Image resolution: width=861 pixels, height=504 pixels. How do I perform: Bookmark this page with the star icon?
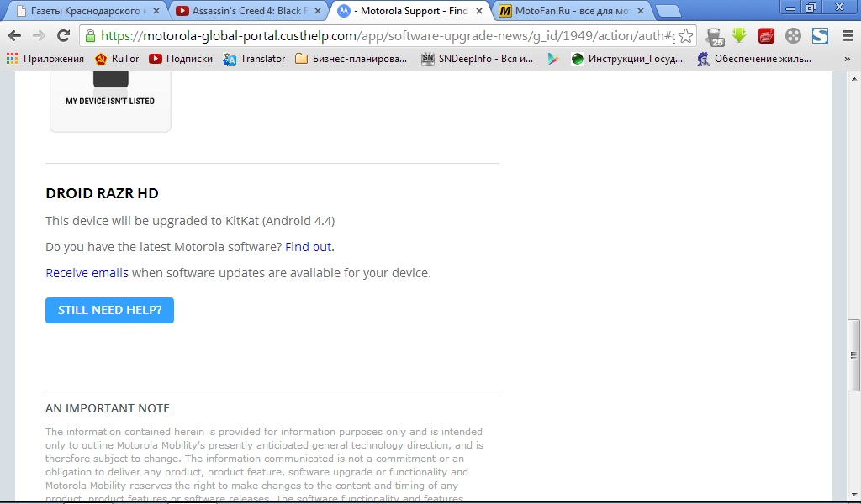pos(685,36)
